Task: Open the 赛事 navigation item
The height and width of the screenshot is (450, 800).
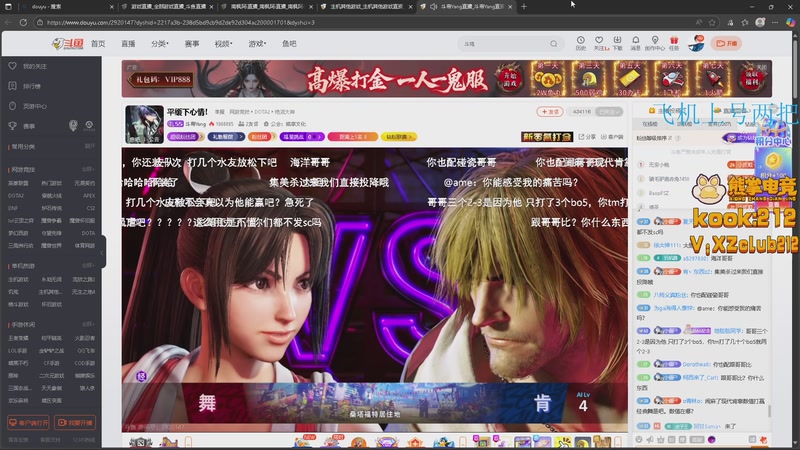Action: pyautogui.click(x=192, y=44)
